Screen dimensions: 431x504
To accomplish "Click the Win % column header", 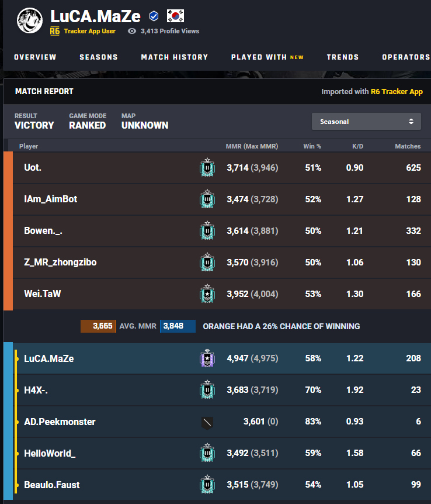I will (x=312, y=146).
